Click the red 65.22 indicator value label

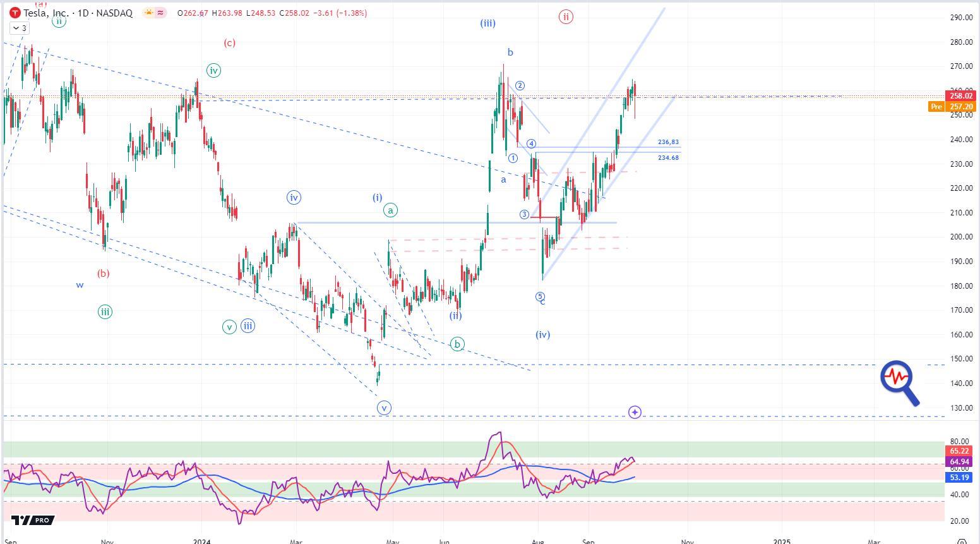[x=960, y=451]
